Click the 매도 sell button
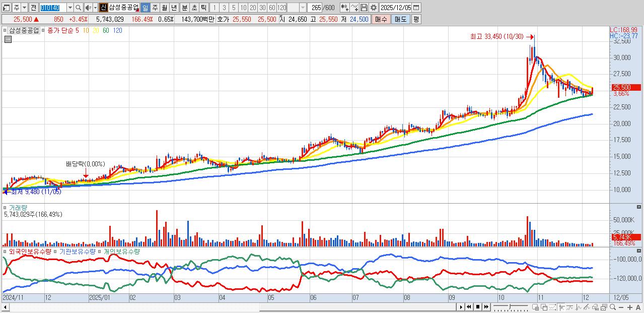The image size is (644, 313). coord(400,19)
